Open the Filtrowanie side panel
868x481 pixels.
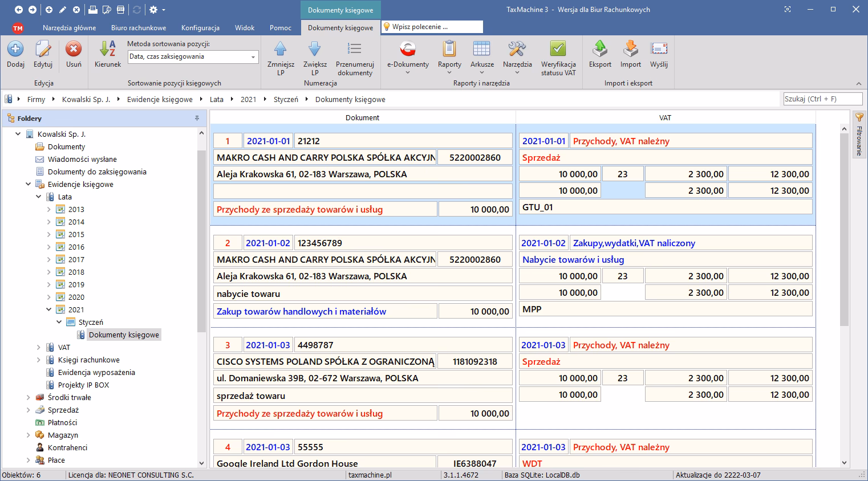(859, 134)
